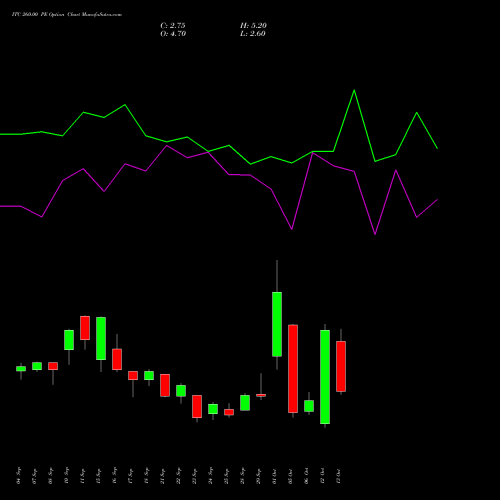Click the lowest dip of the purple line
The image size is (500, 500).
375,234
